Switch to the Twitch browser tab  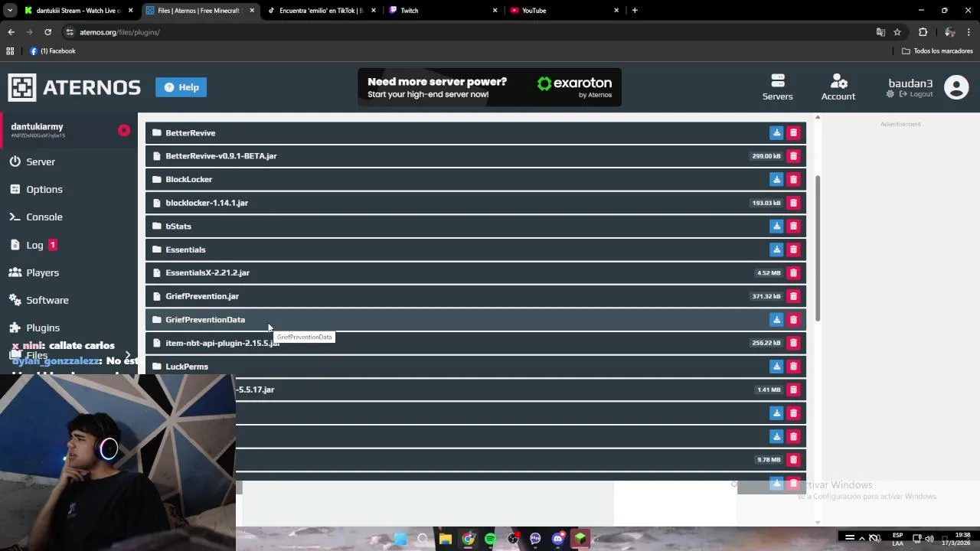pyautogui.click(x=442, y=11)
